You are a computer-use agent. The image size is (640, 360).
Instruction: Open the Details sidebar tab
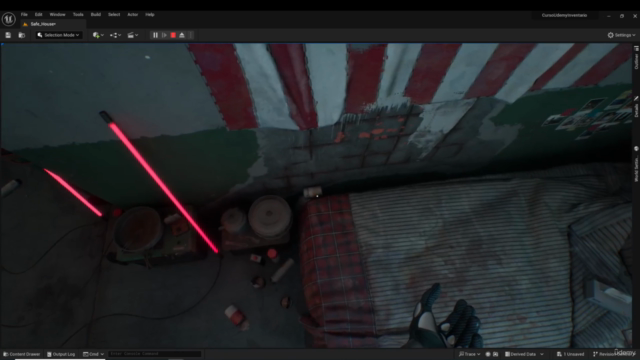click(x=636, y=107)
